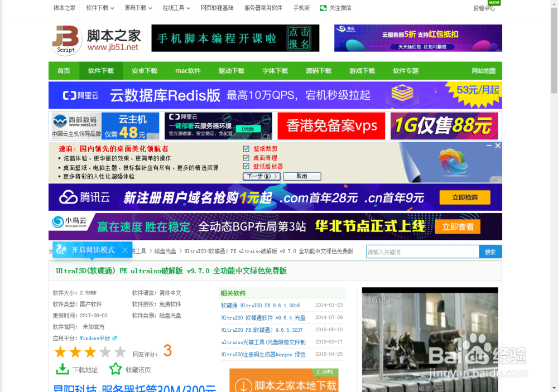558x392 pixels.
Task: Click the first orange rating star
Action: 60,352
